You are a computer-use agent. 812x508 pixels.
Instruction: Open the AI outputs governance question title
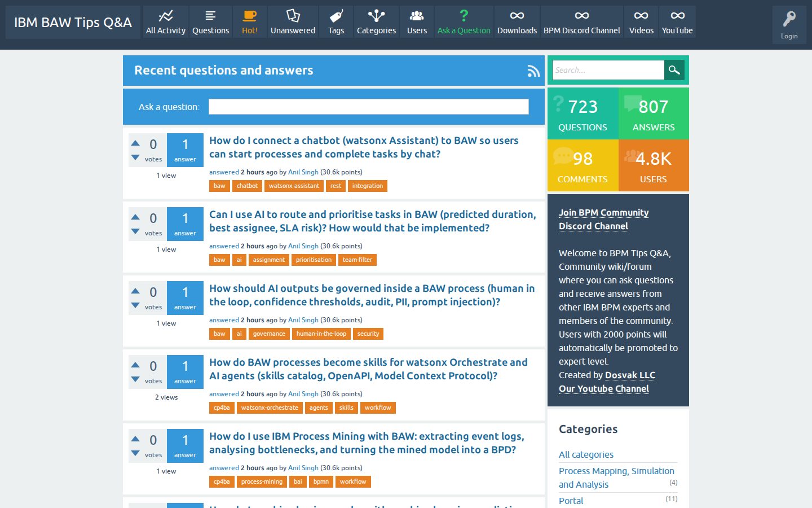[x=372, y=295]
